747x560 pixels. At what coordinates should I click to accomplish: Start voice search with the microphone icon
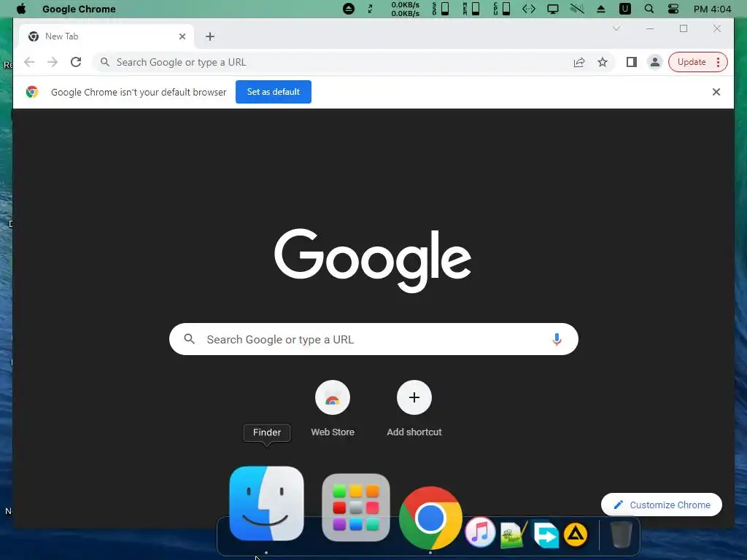[x=557, y=339]
